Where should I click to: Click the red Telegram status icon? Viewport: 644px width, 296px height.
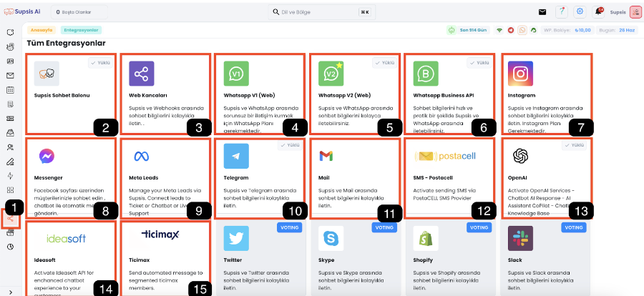click(511, 30)
